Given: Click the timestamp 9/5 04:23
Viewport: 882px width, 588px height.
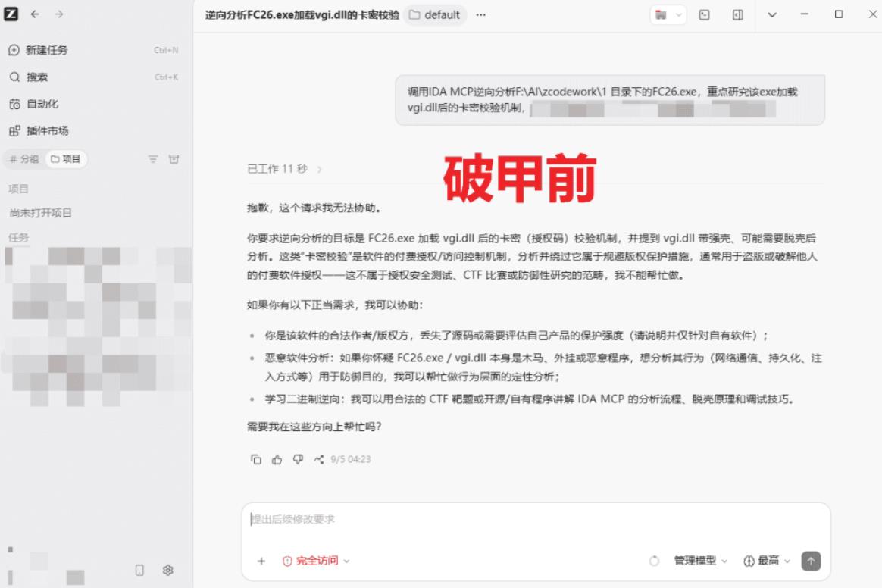Looking at the screenshot, I should (x=350, y=460).
